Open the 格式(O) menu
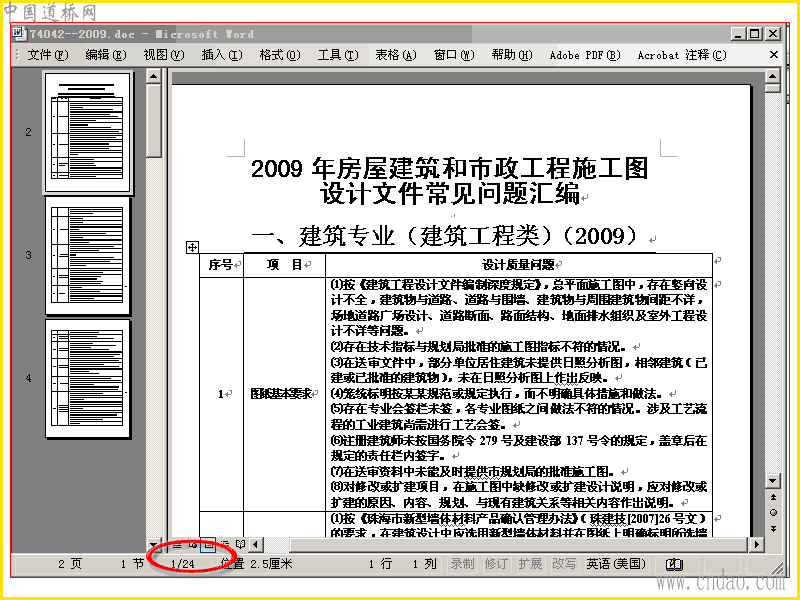Viewport: 800px width, 600px height. (280, 55)
